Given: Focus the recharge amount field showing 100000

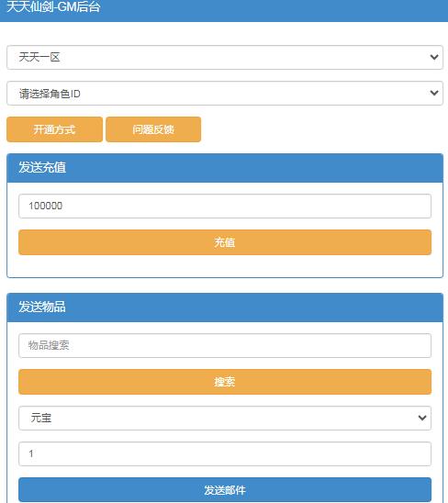Looking at the screenshot, I should [x=225, y=206].
